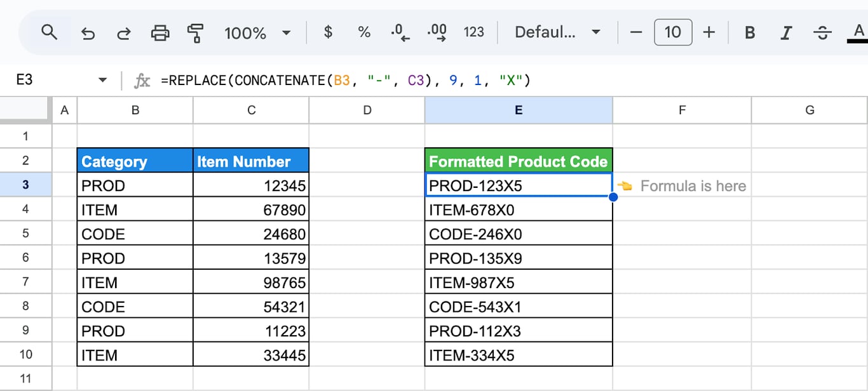Open more number formats (123)
868x391 pixels.
pyautogui.click(x=474, y=32)
